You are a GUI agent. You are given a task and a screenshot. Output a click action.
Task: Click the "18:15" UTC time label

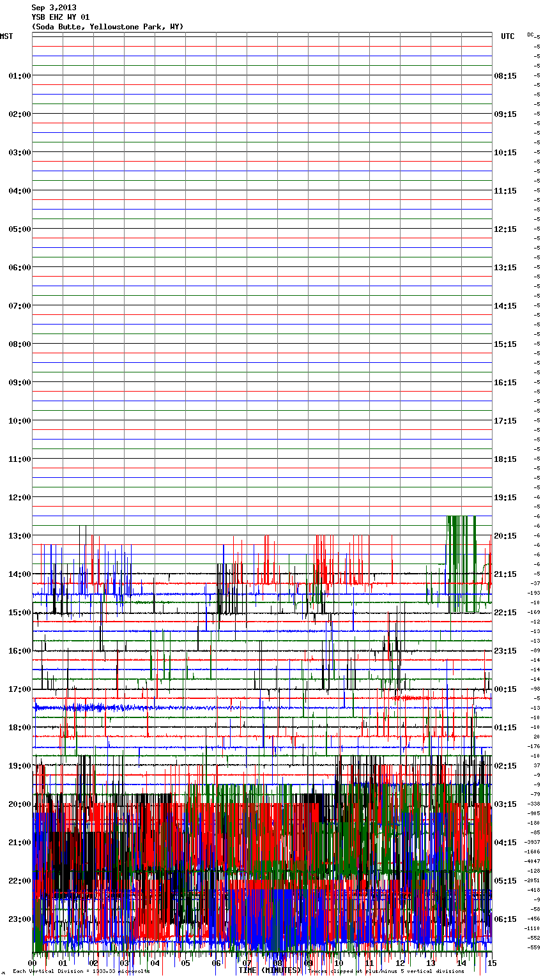pyautogui.click(x=505, y=459)
